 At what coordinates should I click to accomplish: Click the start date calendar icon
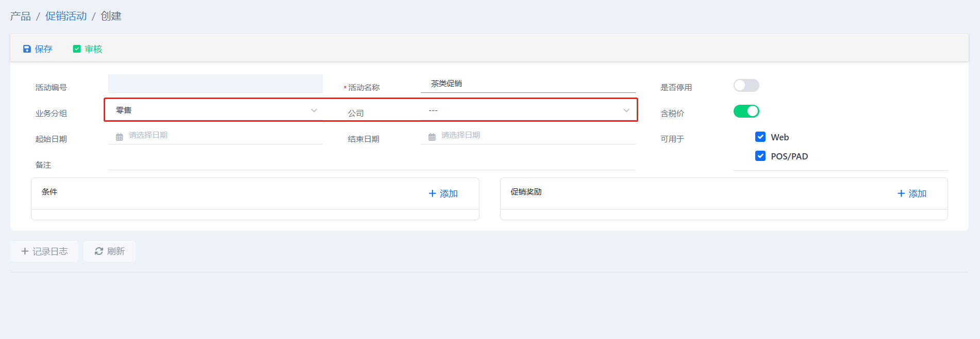(120, 137)
